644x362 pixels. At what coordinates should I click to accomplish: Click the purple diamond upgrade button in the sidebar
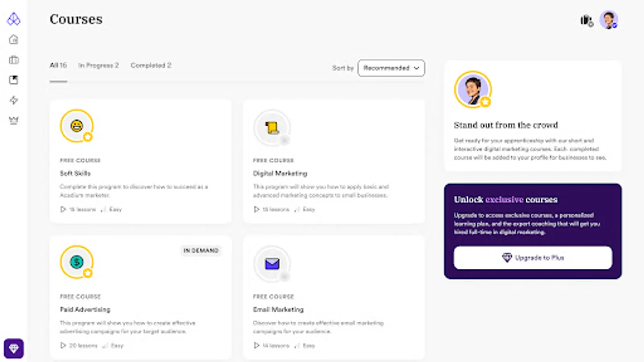(x=14, y=348)
